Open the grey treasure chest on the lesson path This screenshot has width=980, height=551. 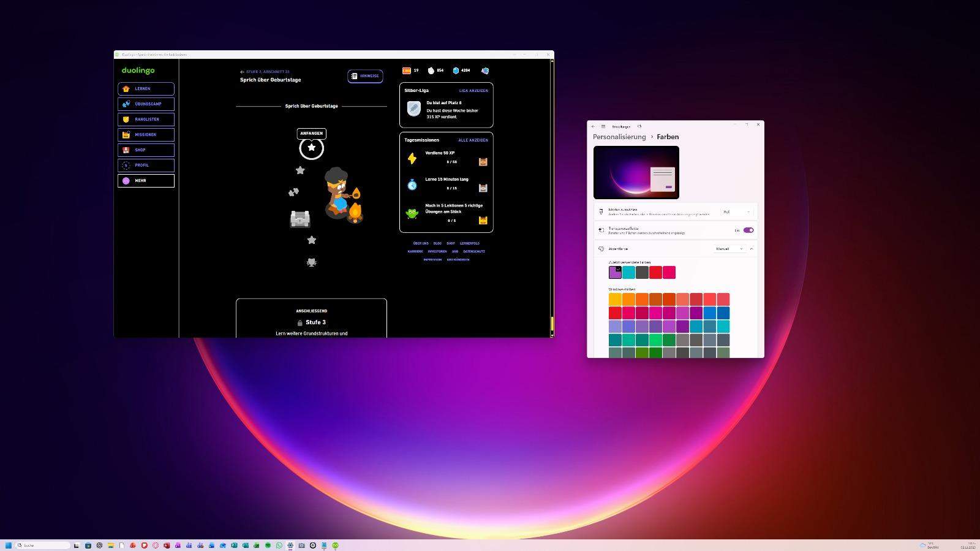[x=300, y=218]
